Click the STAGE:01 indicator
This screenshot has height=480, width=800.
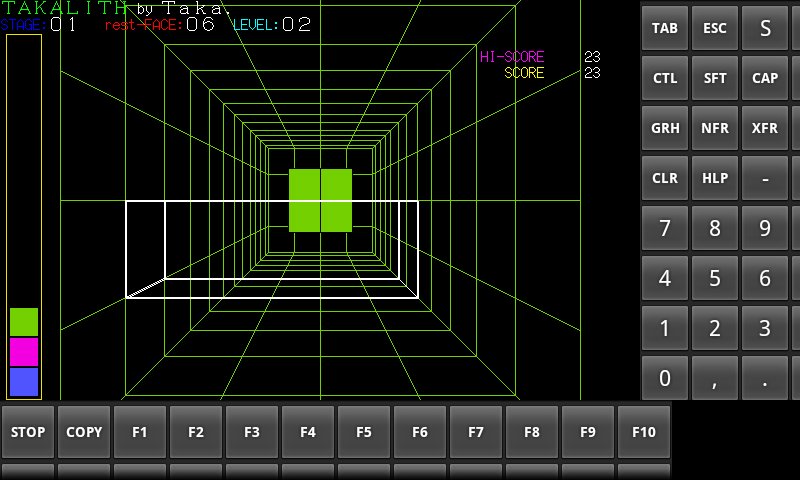[x=38, y=24]
